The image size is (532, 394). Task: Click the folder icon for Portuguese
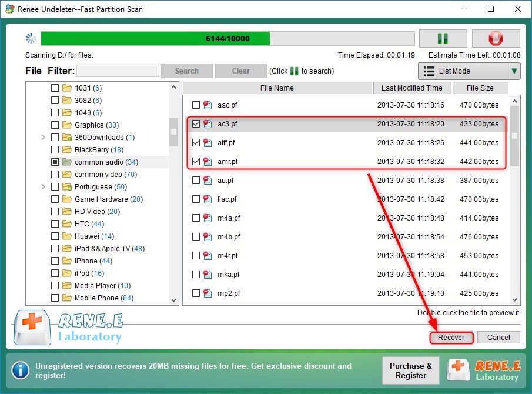click(x=67, y=186)
